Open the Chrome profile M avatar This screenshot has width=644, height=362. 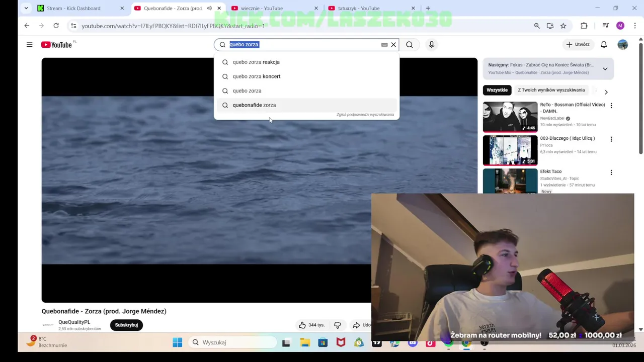point(620,26)
